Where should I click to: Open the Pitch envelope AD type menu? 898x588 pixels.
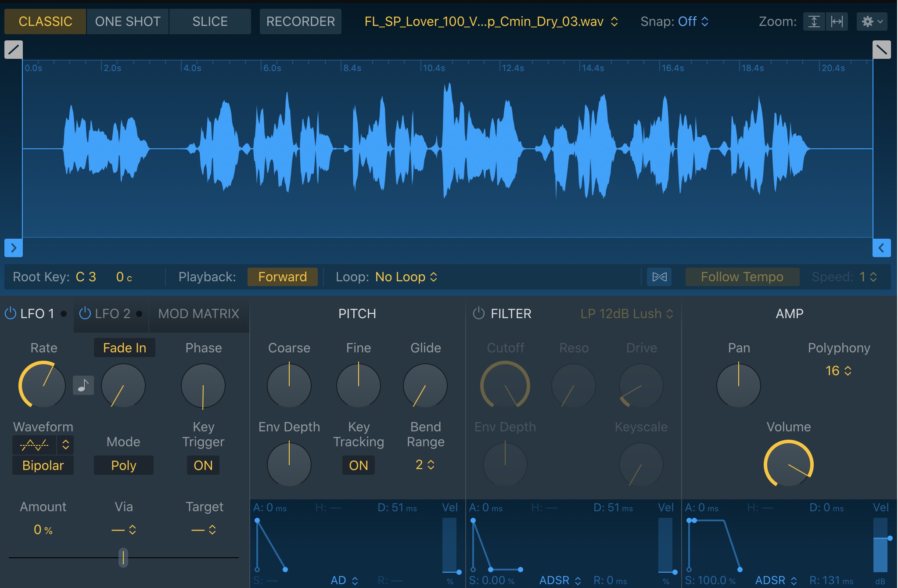(x=345, y=580)
